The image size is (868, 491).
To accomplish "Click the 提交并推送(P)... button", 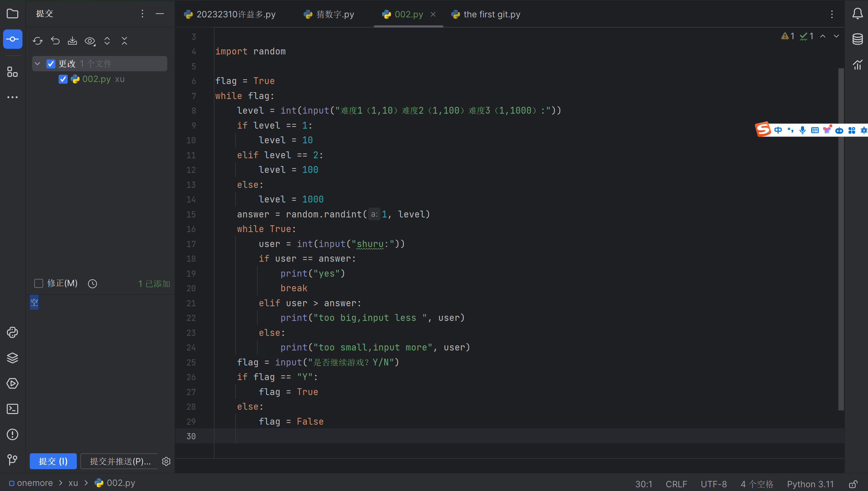I will tap(120, 461).
